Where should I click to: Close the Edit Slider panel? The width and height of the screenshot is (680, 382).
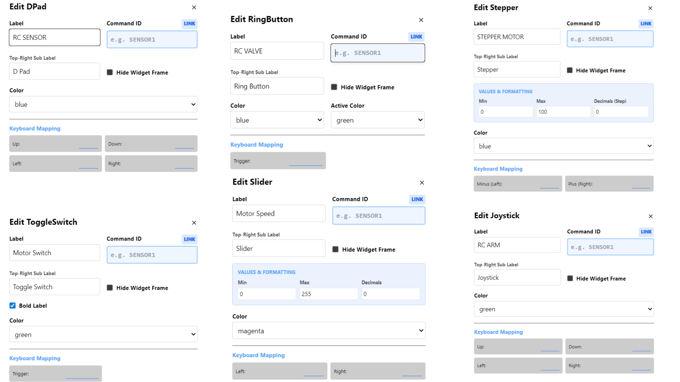[422, 183]
